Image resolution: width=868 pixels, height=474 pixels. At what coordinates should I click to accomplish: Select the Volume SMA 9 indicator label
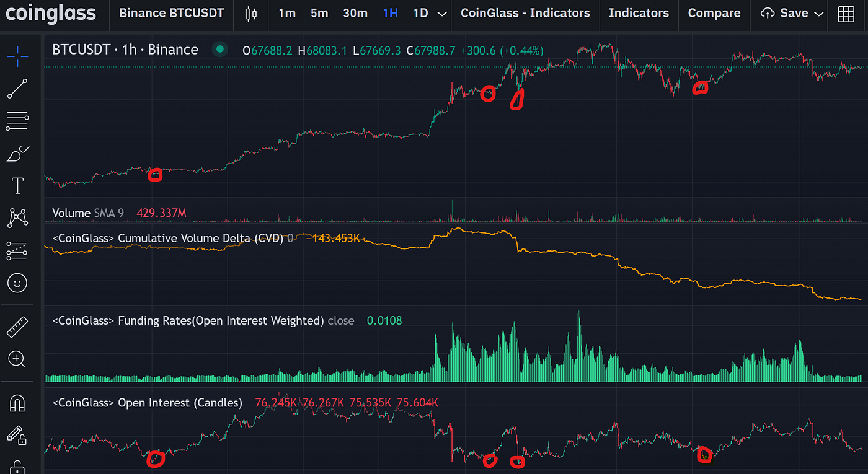(x=88, y=213)
